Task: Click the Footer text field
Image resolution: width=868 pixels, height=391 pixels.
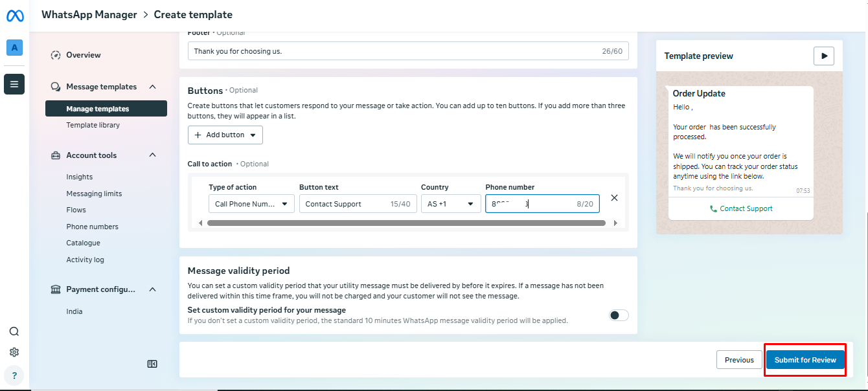Action: point(408,51)
